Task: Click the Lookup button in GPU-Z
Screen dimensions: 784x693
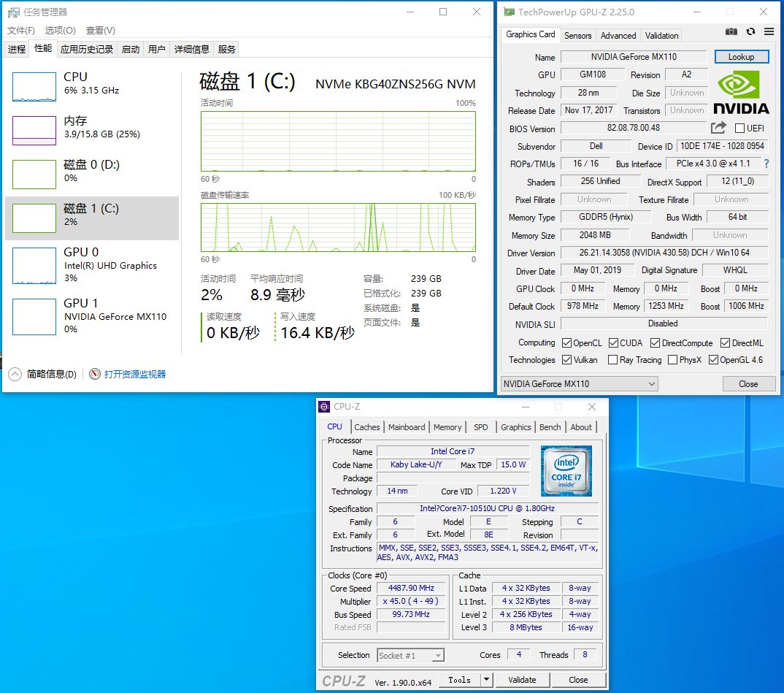Action: [x=741, y=57]
